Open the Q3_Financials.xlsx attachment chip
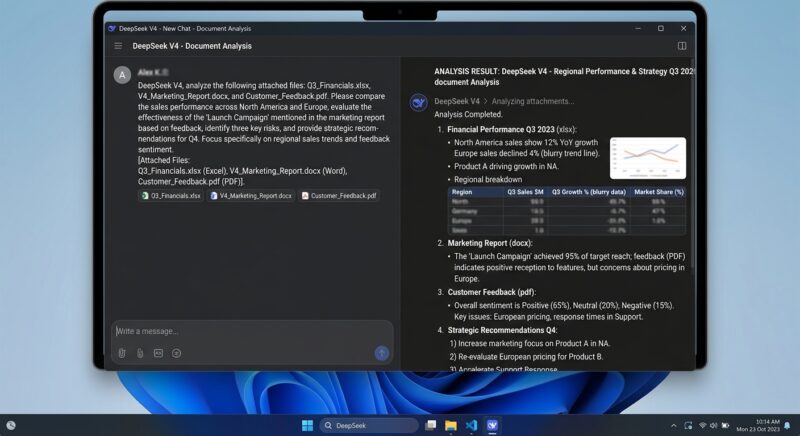 tap(171, 196)
